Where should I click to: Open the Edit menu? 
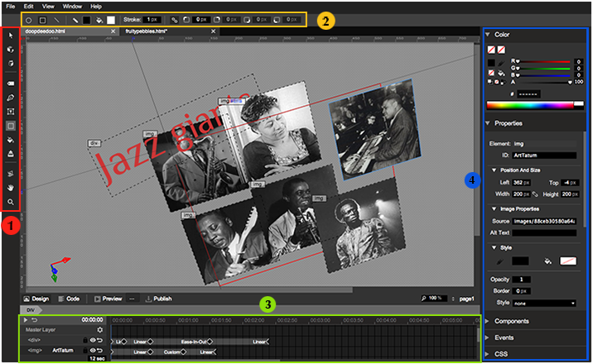[28, 7]
